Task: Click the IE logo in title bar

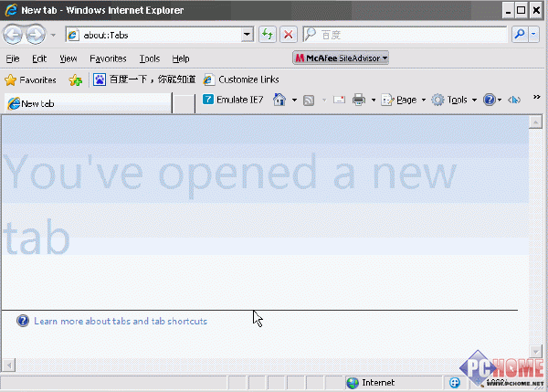Action: coord(11,10)
